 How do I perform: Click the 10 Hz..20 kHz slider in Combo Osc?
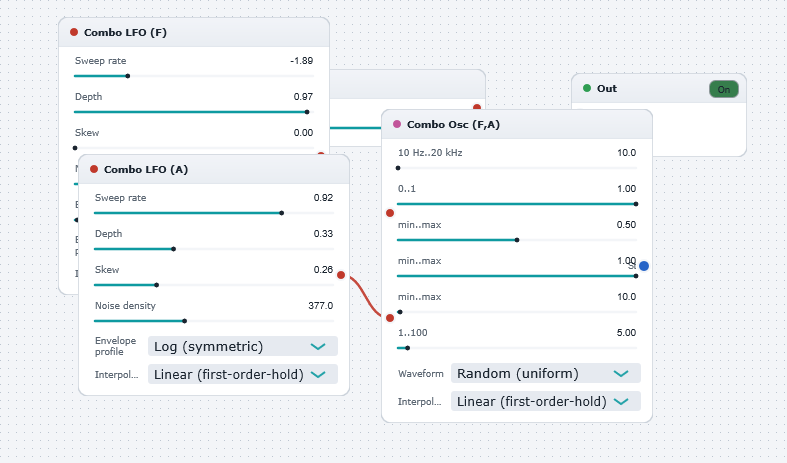point(517,168)
